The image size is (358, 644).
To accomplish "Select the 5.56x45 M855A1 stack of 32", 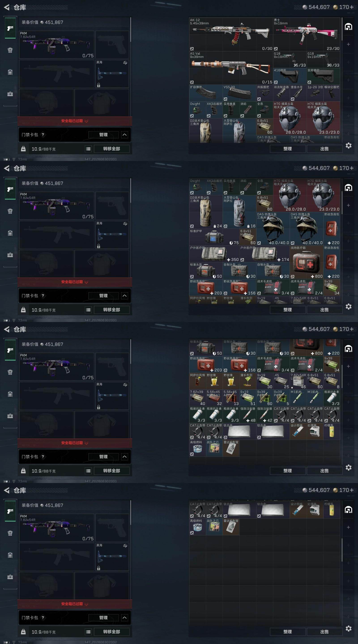I will [x=214, y=398].
